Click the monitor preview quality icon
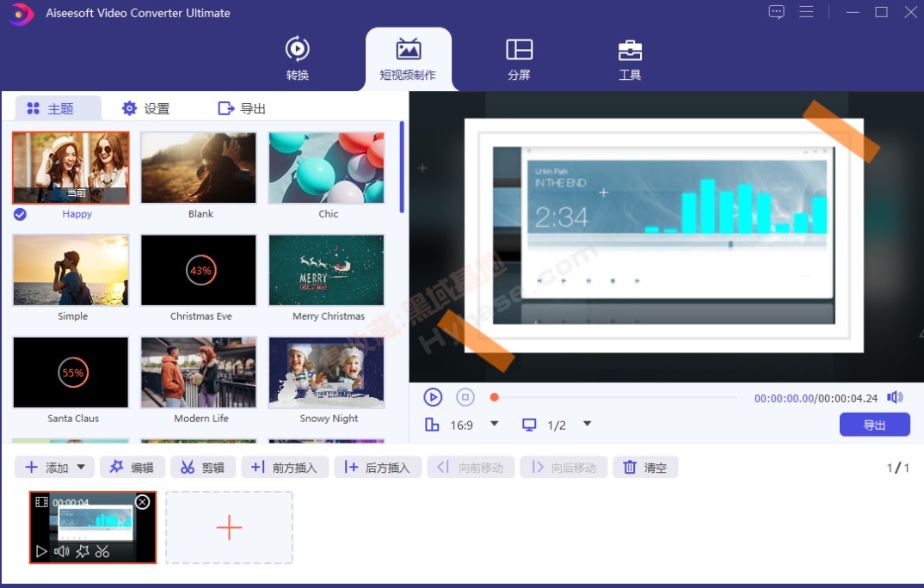The height and width of the screenshot is (588, 924). [529, 425]
